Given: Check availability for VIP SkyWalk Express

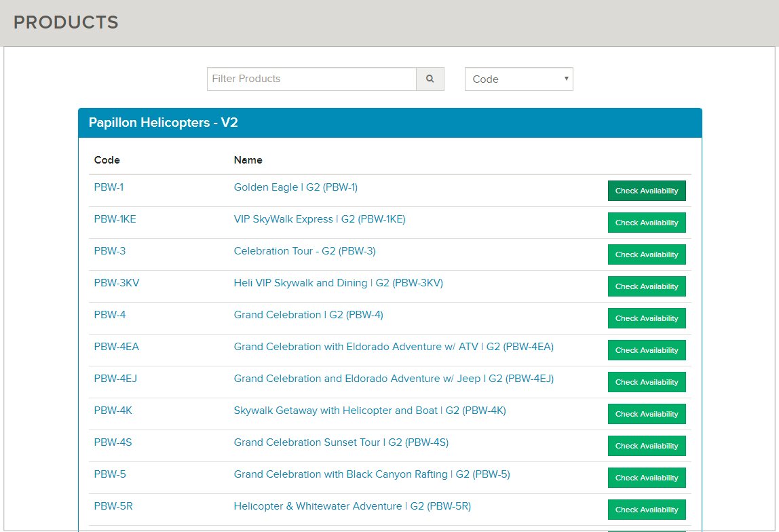Looking at the screenshot, I should pos(646,223).
